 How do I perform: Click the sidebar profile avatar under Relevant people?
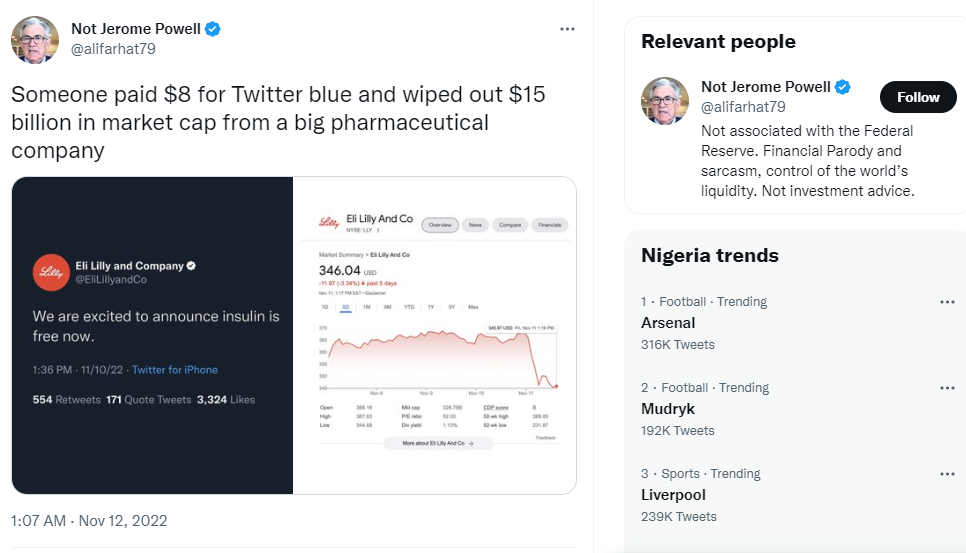[x=665, y=101]
